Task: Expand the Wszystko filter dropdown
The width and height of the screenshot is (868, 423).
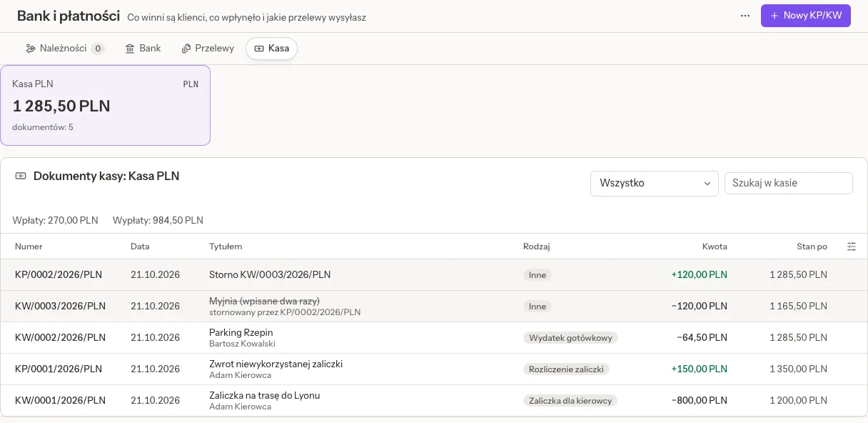Action: [x=655, y=183]
